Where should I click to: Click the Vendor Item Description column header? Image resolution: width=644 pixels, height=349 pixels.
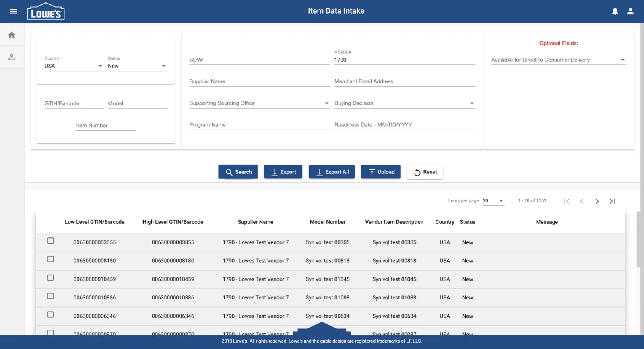pos(394,222)
